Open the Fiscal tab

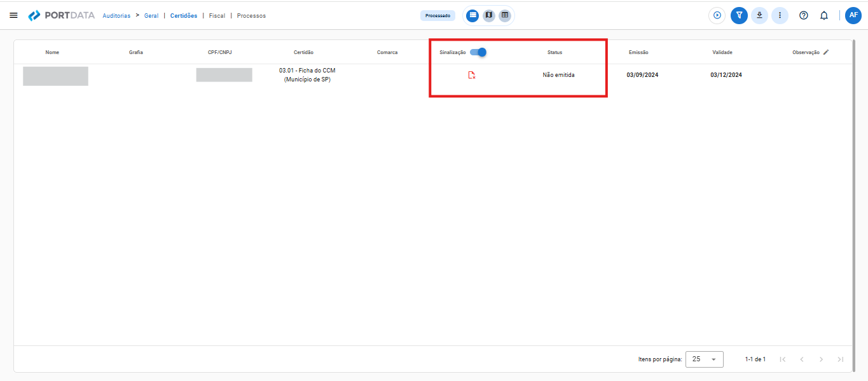(x=217, y=15)
